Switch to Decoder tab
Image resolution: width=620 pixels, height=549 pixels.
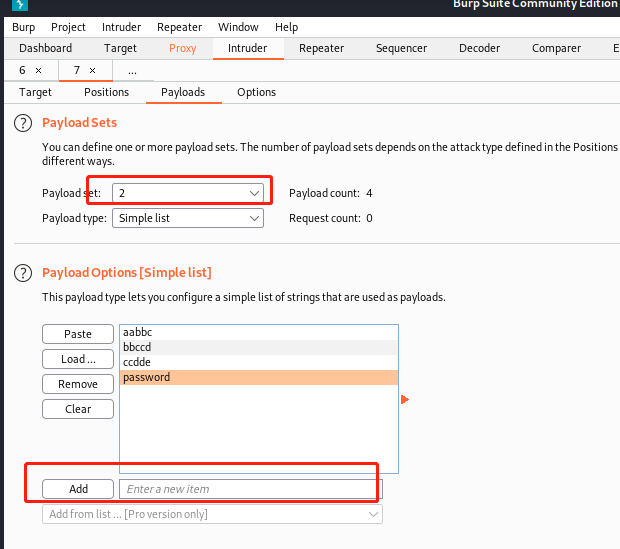pyautogui.click(x=479, y=48)
